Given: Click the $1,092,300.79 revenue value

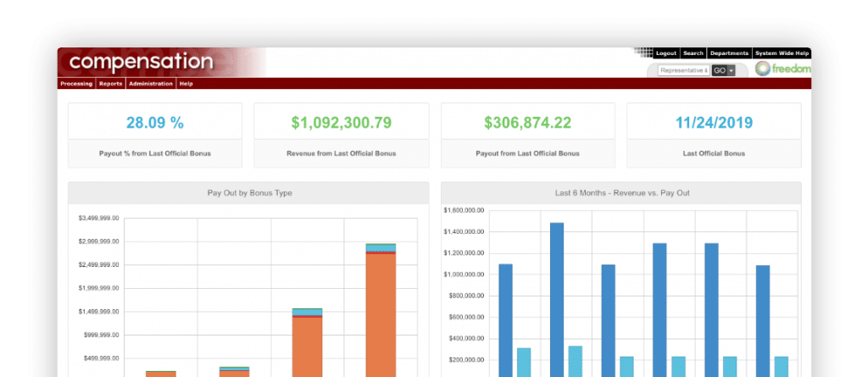Looking at the screenshot, I should 342,122.
